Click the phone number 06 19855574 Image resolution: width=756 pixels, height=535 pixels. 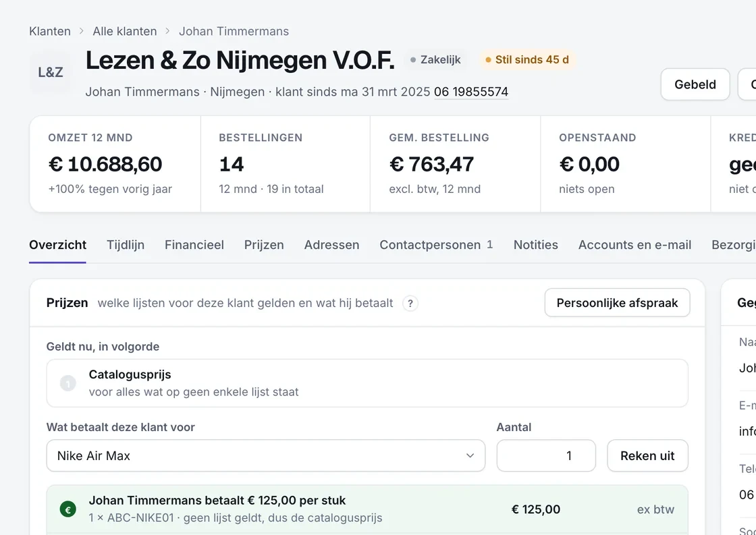(471, 92)
